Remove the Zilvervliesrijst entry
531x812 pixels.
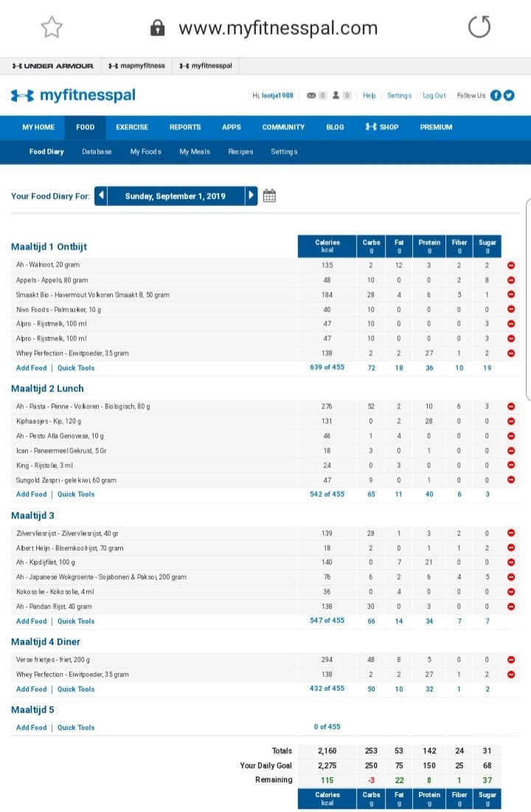[x=511, y=533]
